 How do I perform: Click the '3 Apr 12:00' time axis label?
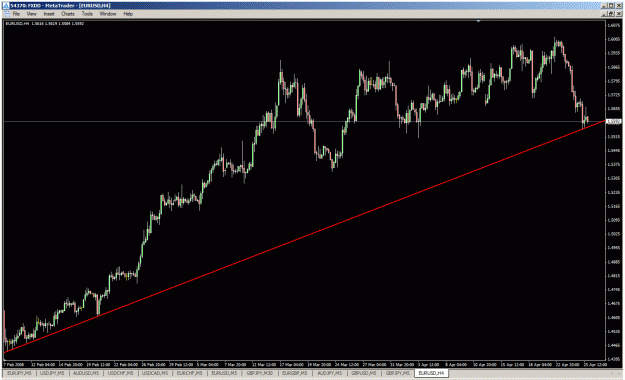tap(428, 364)
